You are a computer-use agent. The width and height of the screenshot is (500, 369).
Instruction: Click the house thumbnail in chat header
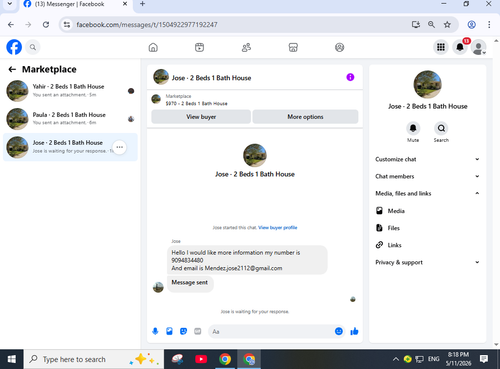click(x=161, y=77)
